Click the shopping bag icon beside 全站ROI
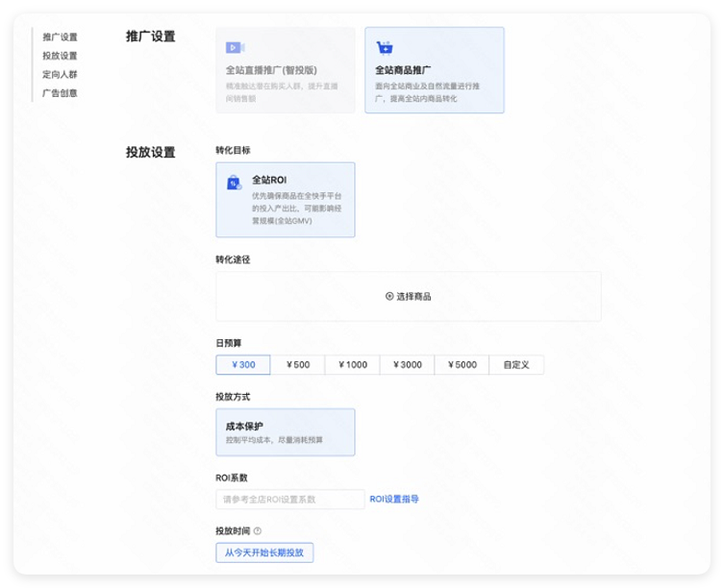Viewport: 724px width, 588px height. (x=234, y=183)
